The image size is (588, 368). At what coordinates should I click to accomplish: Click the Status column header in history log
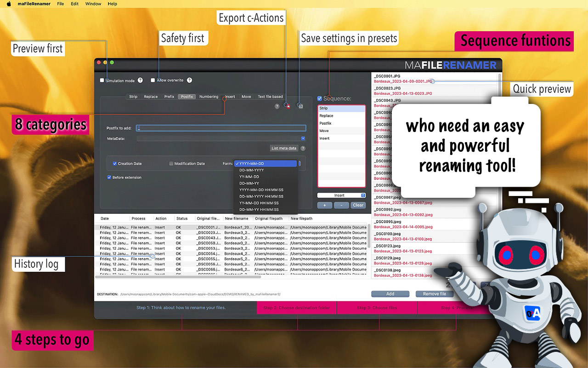click(182, 218)
